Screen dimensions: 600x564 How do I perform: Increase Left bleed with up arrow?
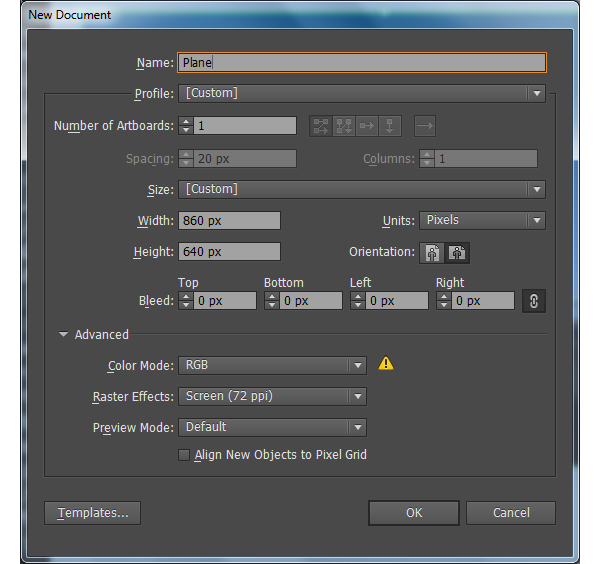pyautogui.click(x=358, y=297)
